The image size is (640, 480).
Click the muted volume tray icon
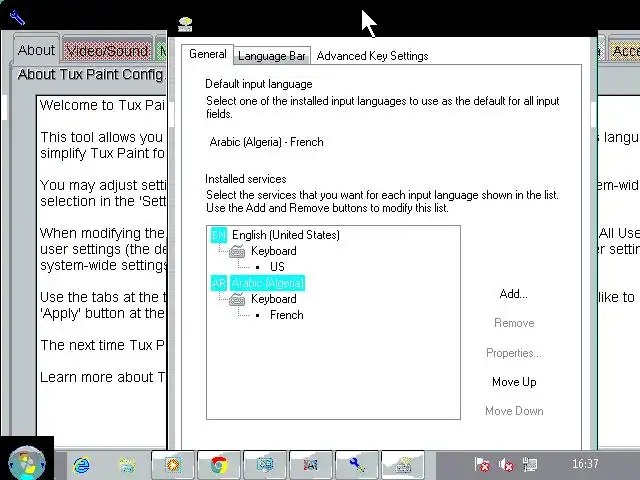click(506, 464)
